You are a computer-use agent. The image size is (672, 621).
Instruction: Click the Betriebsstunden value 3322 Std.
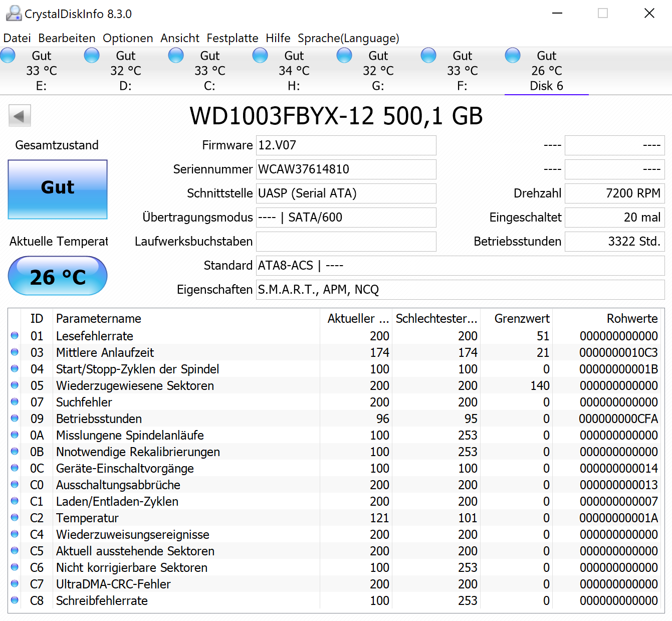pos(615,242)
